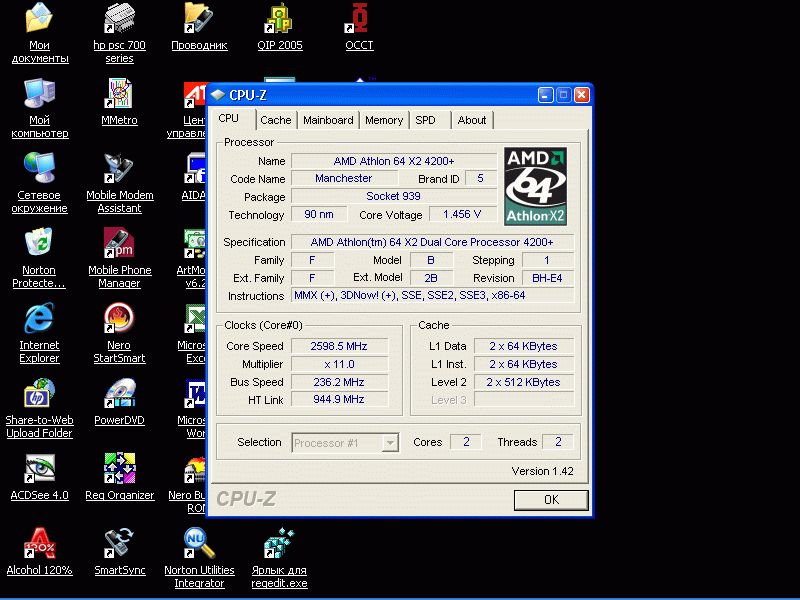Switch to the Cache tab
This screenshot has height=600, width=800.
(276, 120)
